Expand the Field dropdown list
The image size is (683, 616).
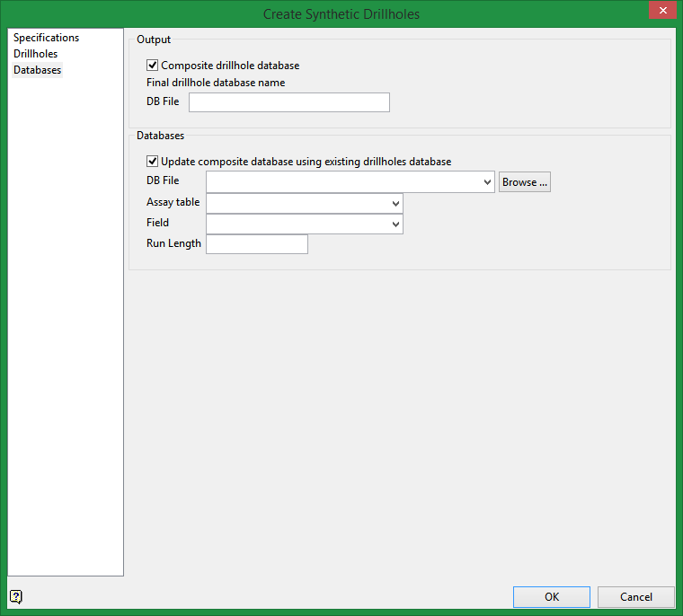coord(395,224)
